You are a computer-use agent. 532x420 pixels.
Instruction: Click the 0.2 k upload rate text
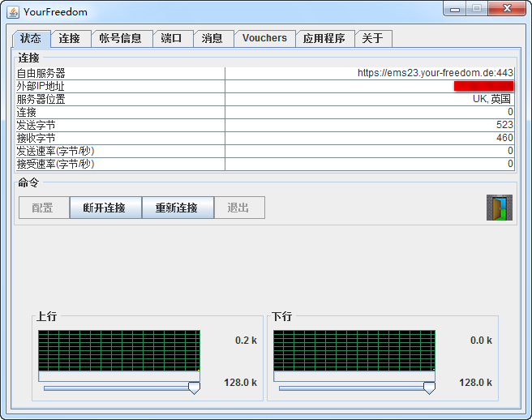point(246,341)
